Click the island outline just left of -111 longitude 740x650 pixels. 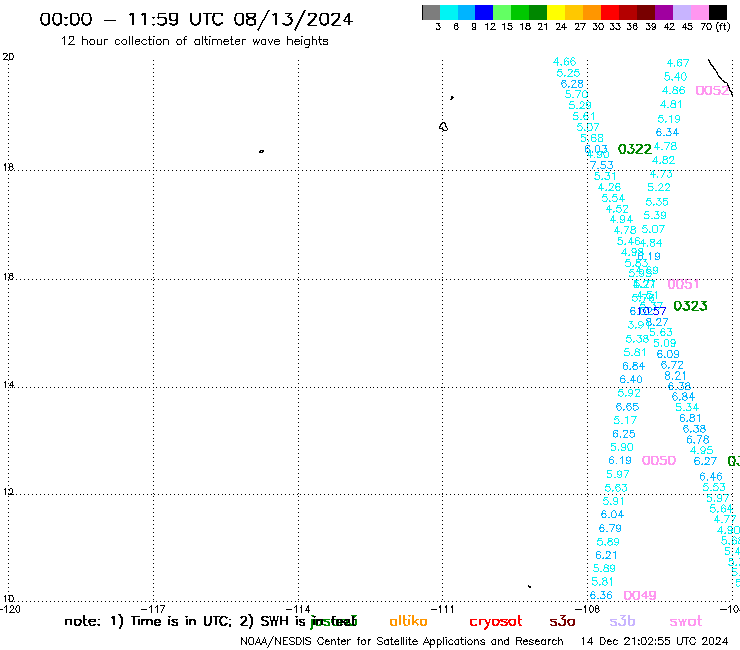pos(443,127)
